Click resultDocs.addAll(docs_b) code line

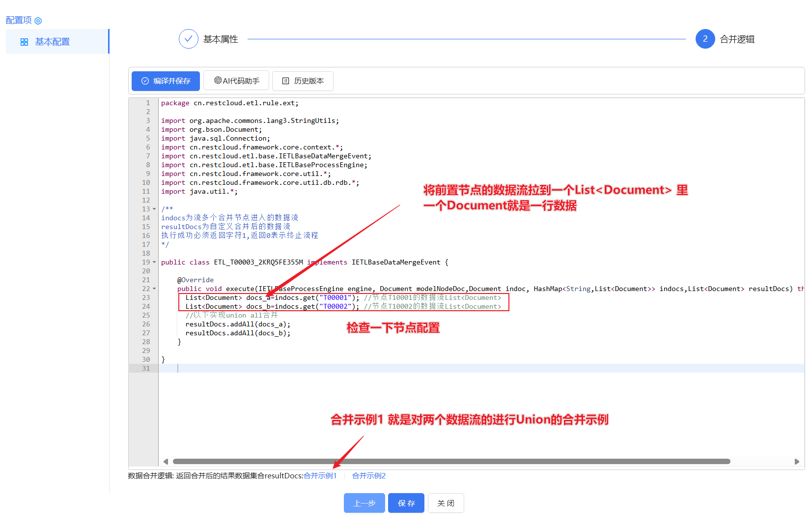coord(238,333)
